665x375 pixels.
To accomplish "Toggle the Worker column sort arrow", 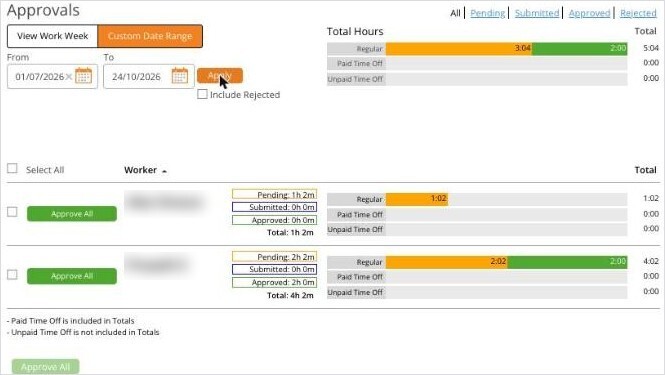I will (164, 171).
